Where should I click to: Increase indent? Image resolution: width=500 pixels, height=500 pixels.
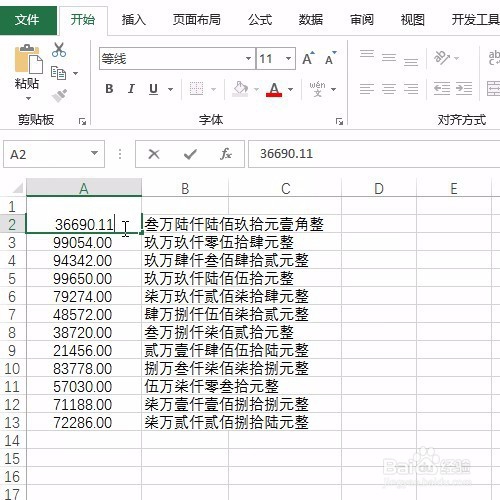pyautogui.click(x=464, y=89)
